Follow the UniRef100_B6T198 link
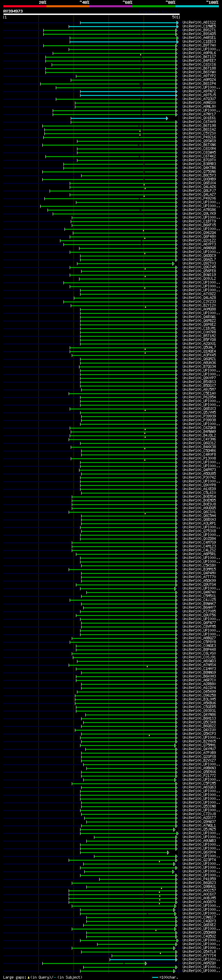Viewport: 222px width, 980px height. click(x=199, y=125)
